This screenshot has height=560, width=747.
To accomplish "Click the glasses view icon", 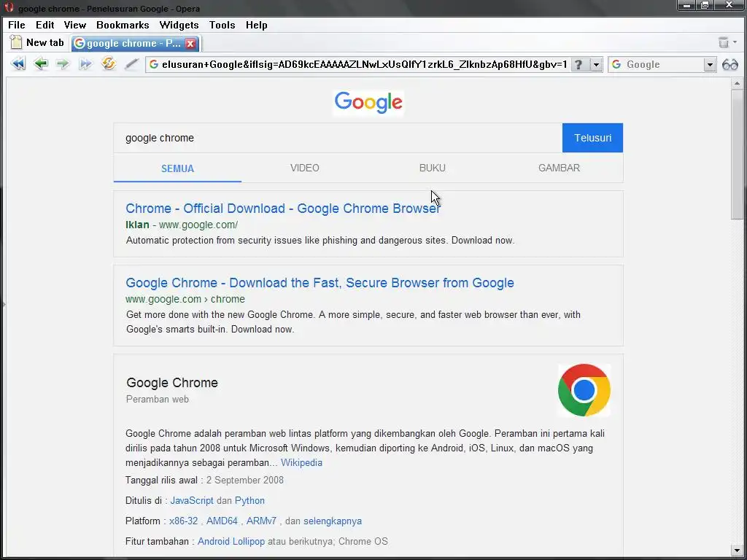I will pos(729,64).
